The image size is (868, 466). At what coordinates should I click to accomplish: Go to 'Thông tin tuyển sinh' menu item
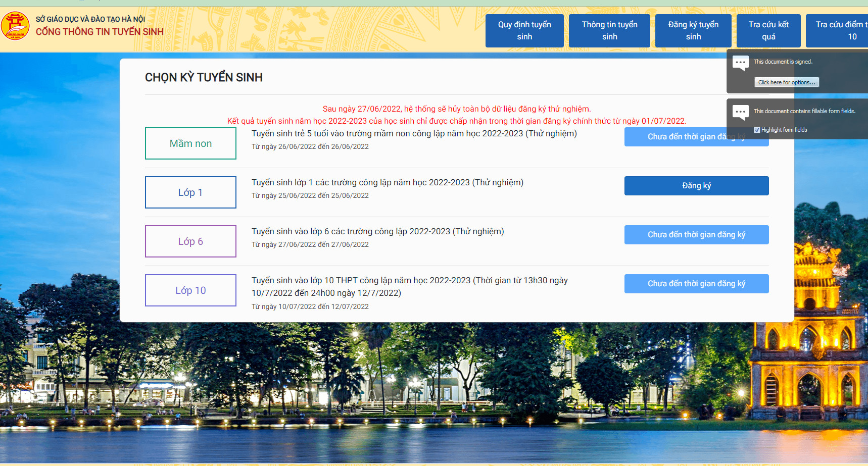(609, 31)
